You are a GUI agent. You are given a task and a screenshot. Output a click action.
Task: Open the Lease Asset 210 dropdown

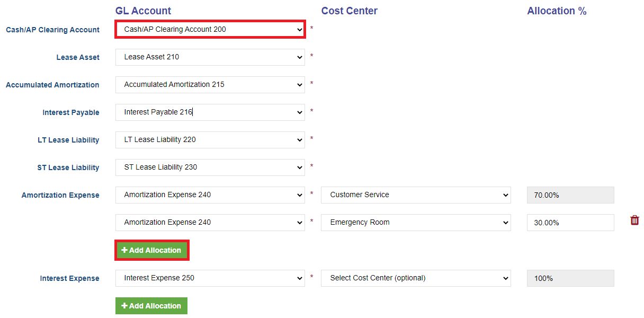tap(210, 57)
